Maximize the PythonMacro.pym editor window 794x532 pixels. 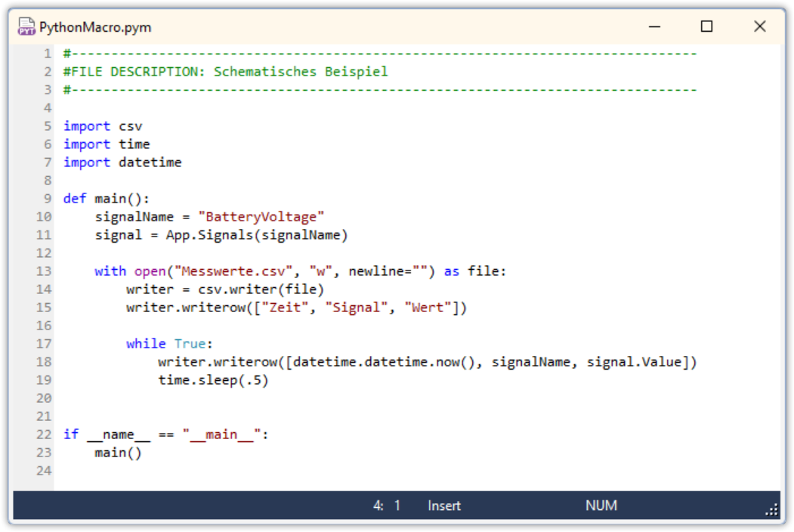706,26
